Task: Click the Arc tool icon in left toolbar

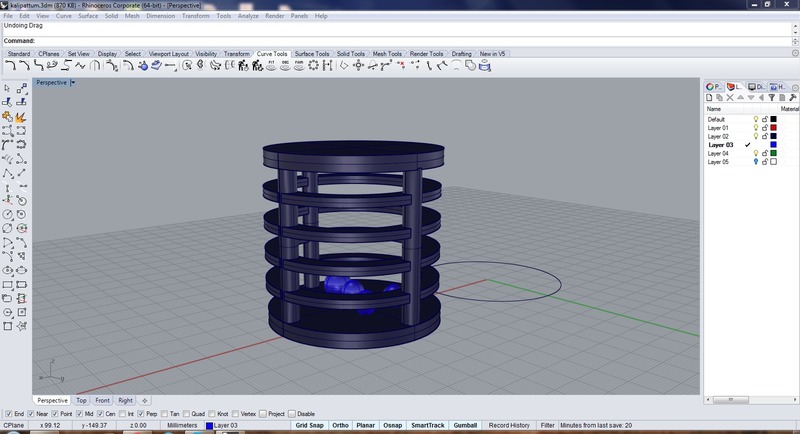Action: pyautogui.click(x=7, y=243)
